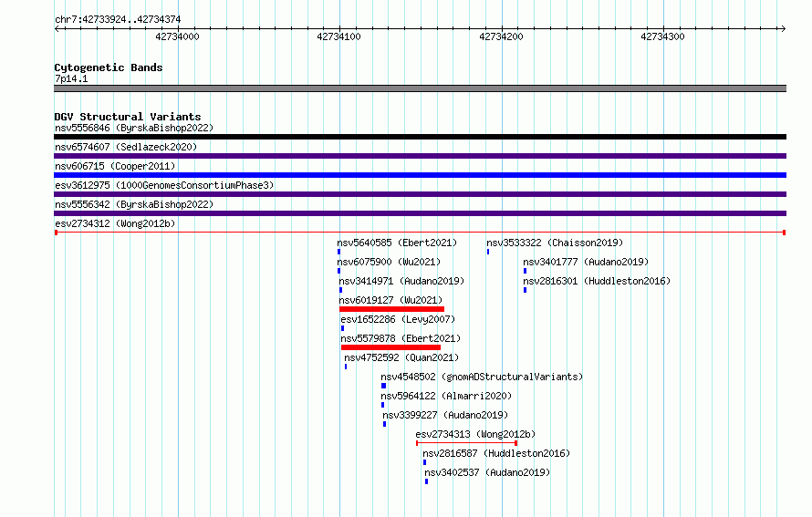
Task: Click the nsv3402537 (Audano2019) label
Action: (487, 472)
